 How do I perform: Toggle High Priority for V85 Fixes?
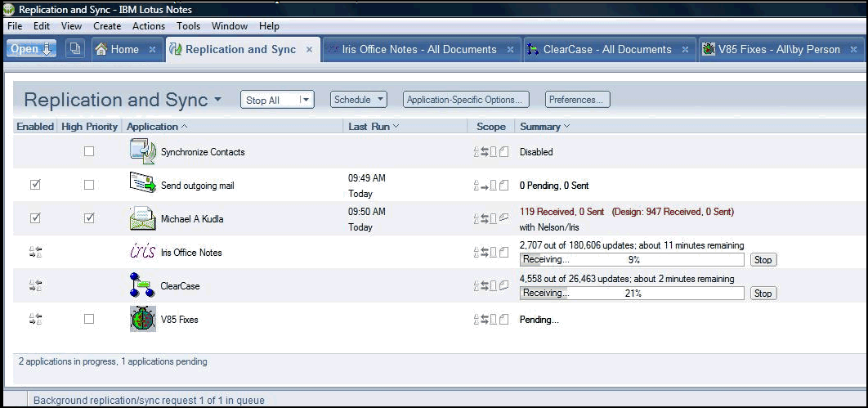(89, 319)
